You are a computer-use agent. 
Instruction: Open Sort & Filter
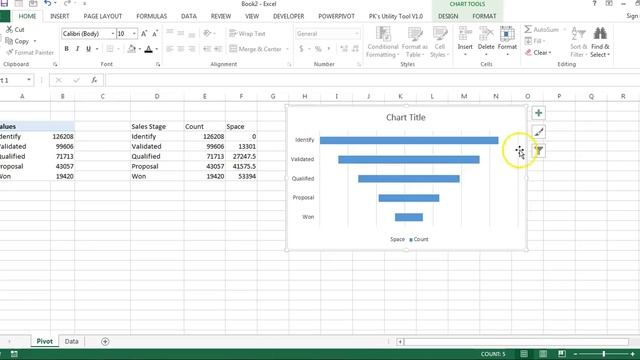[x=578, y=42]
